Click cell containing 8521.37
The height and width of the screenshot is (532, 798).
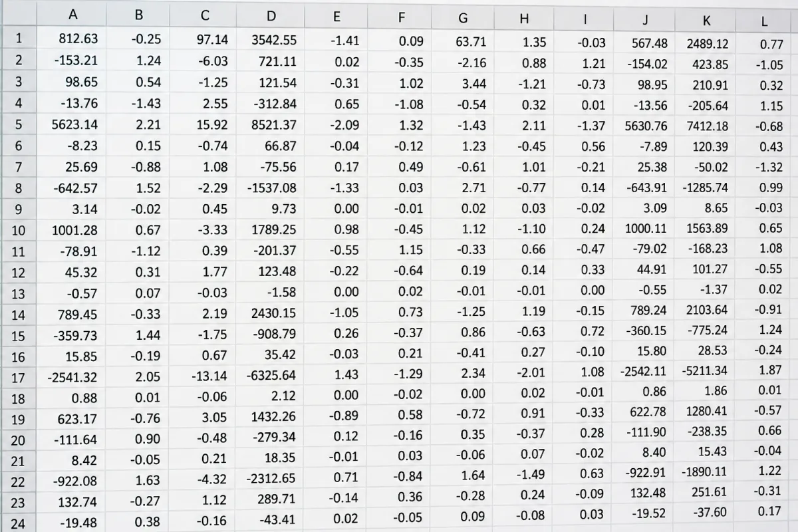[270, 124]
